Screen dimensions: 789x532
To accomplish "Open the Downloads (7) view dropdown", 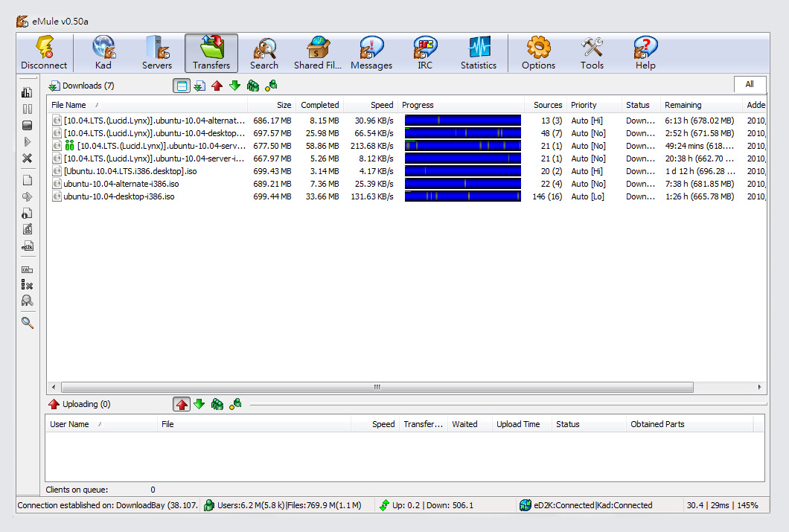I will (54, 86).
